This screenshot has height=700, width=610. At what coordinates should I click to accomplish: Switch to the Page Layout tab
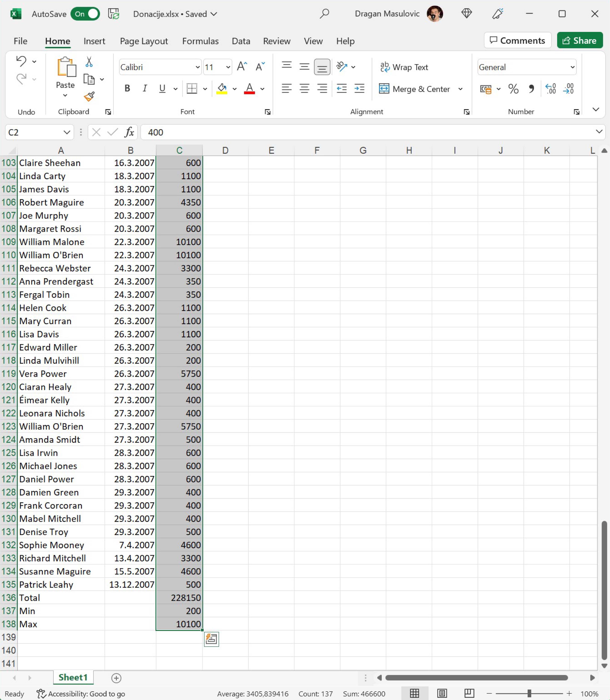(144, 41)
